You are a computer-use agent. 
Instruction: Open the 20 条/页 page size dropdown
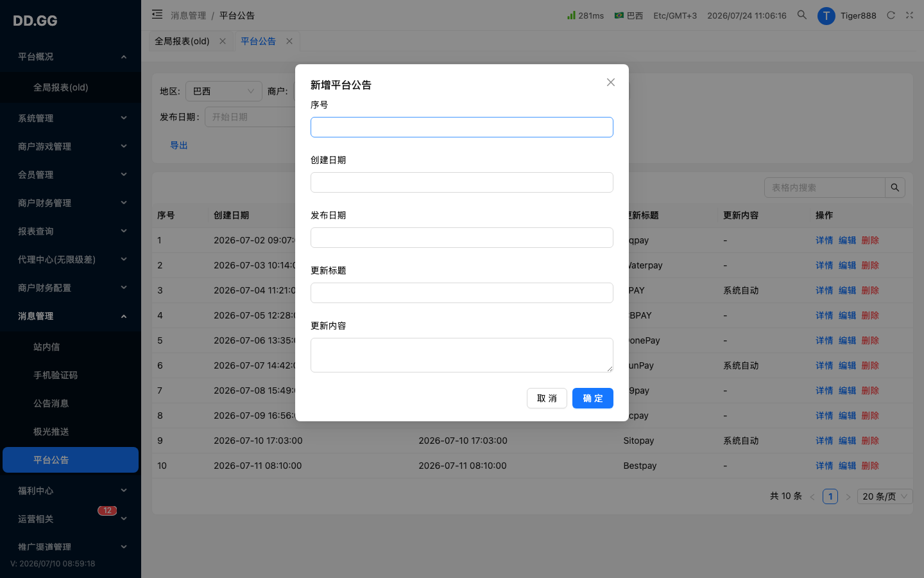coord(886,496)
